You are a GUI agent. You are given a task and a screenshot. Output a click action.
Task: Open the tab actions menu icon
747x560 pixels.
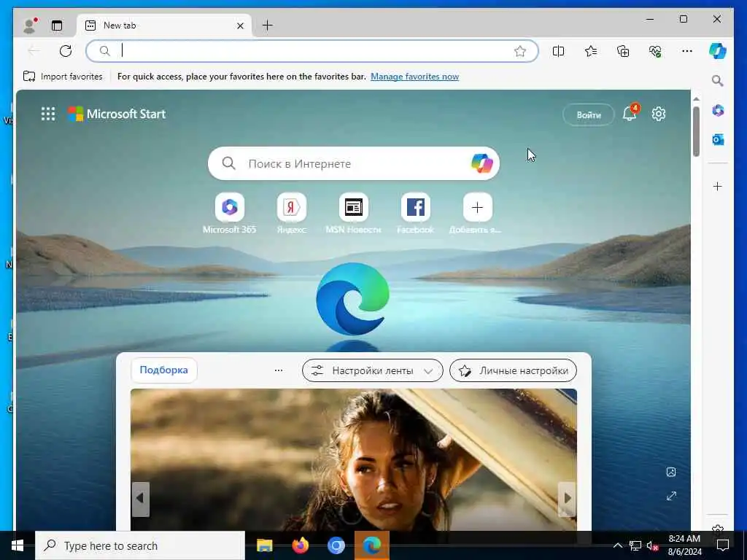point(57,26)
